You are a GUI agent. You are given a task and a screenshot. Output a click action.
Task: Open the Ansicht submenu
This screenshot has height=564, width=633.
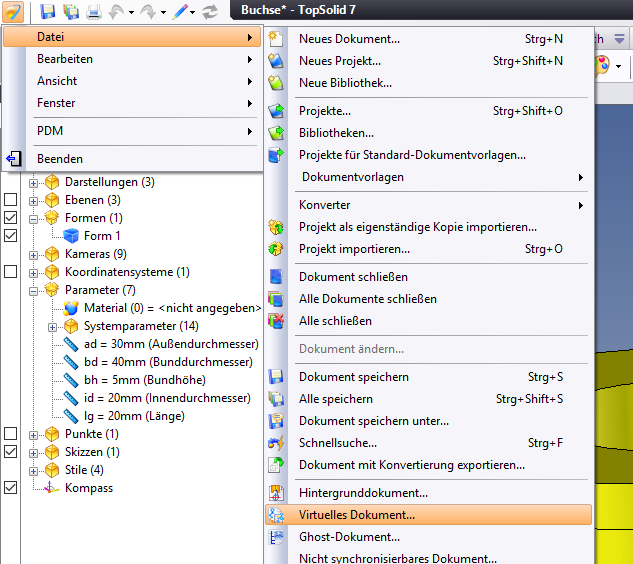[132, 81]
